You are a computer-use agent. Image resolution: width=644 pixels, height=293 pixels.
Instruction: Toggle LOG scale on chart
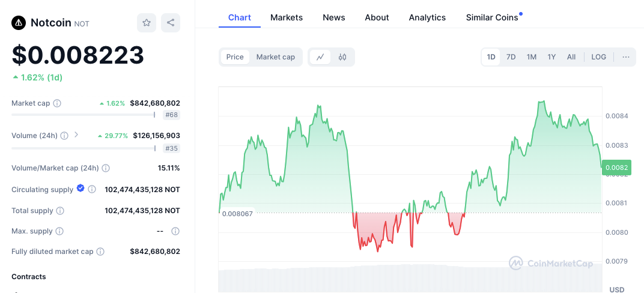click(599, 57)
